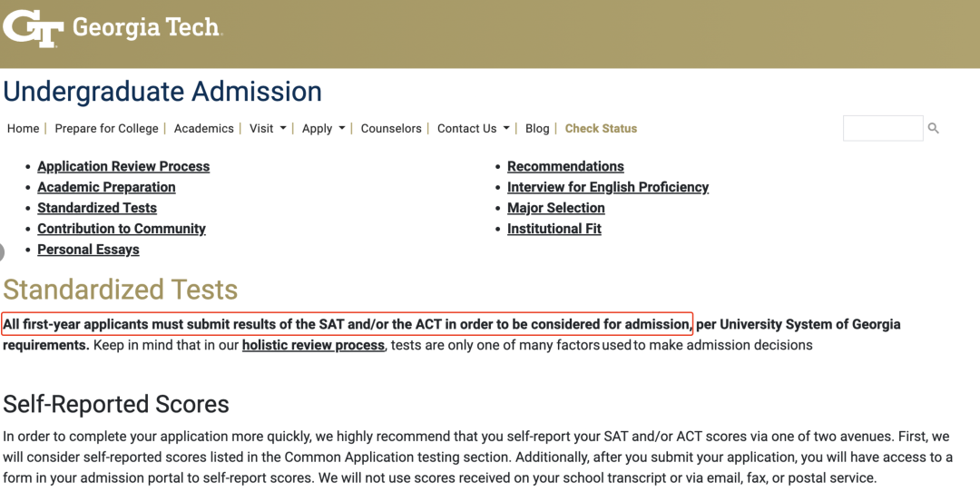Click the search magnifier icon
980x502 pixels.
(x=933, y=129)
